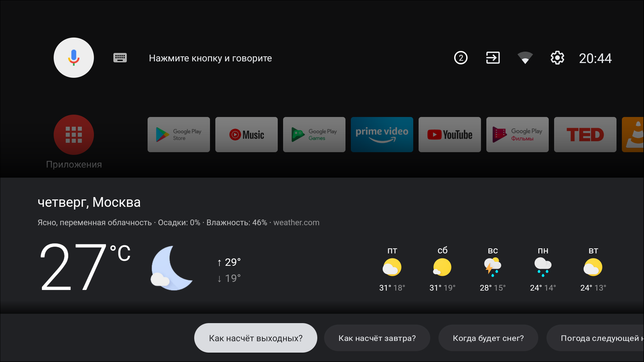Viewport: 644px width, 362px height.
Task: Open the red Приложения apps grid
Action: point(74,135)
